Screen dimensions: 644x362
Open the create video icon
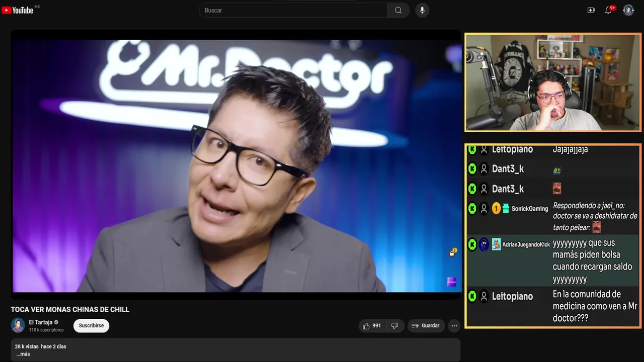coord(591,10)
